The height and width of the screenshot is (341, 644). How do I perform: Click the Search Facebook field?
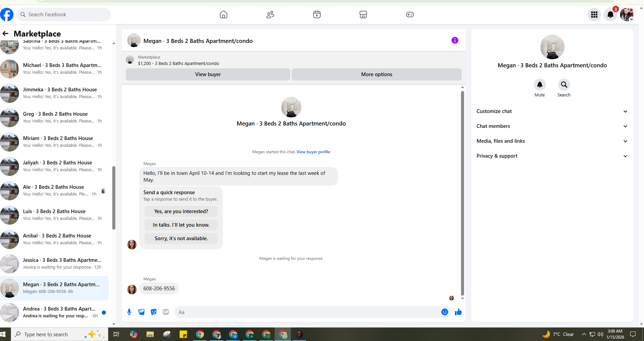pos(64,15)
